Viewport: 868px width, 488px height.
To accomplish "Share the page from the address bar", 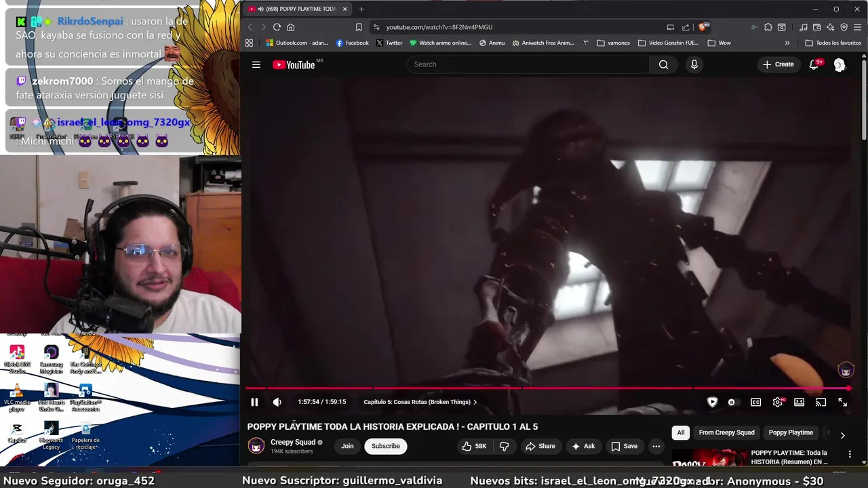I will (686, 27).
